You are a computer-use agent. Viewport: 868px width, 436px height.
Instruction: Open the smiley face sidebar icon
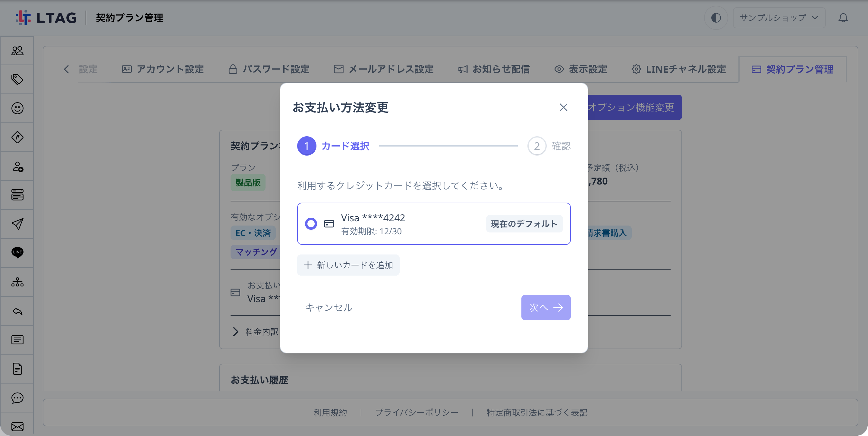pos(17,108)
